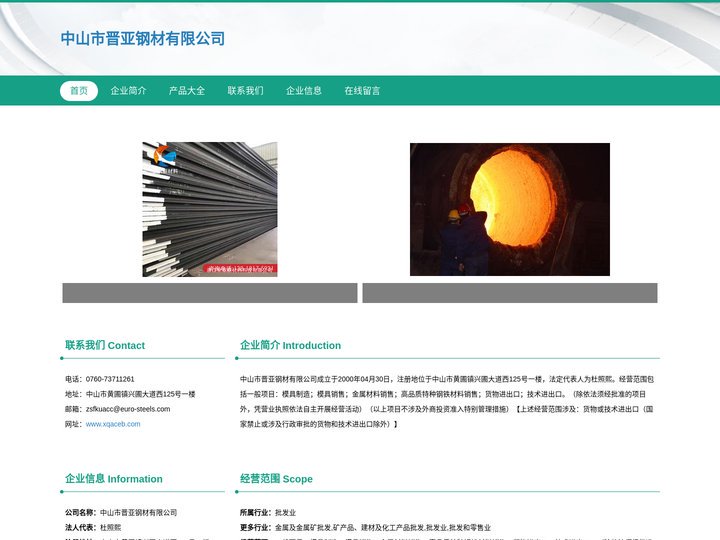Click the 法人代表 杜熙熙 row
720x540 pixels.
pyautogui.click(x=93, y=528)
